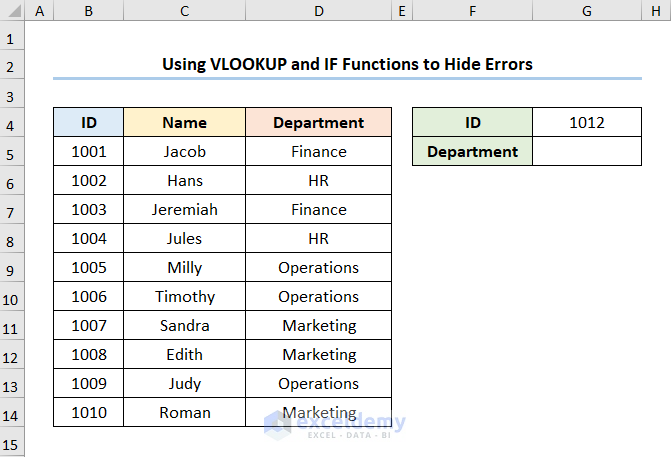Click the empty Department result cell G5
This screenshot has height=457, width=671.
click(587, 152)
